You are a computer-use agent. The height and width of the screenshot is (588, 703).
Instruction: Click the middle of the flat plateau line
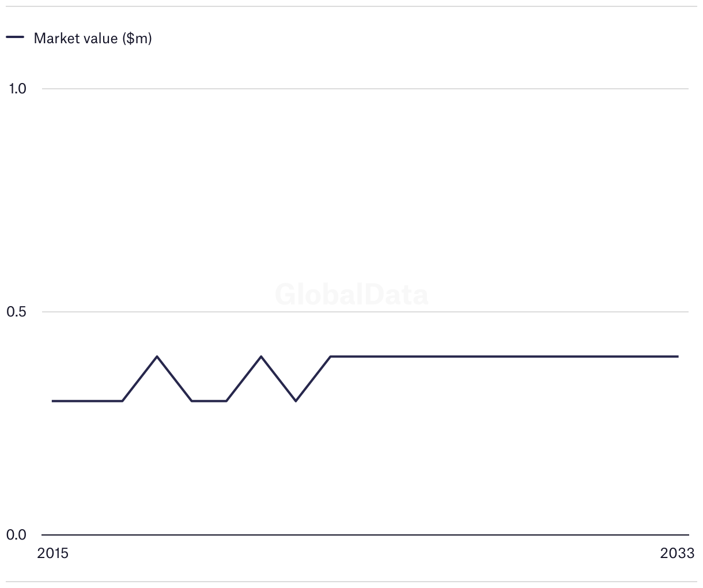(x=504, y=356)
